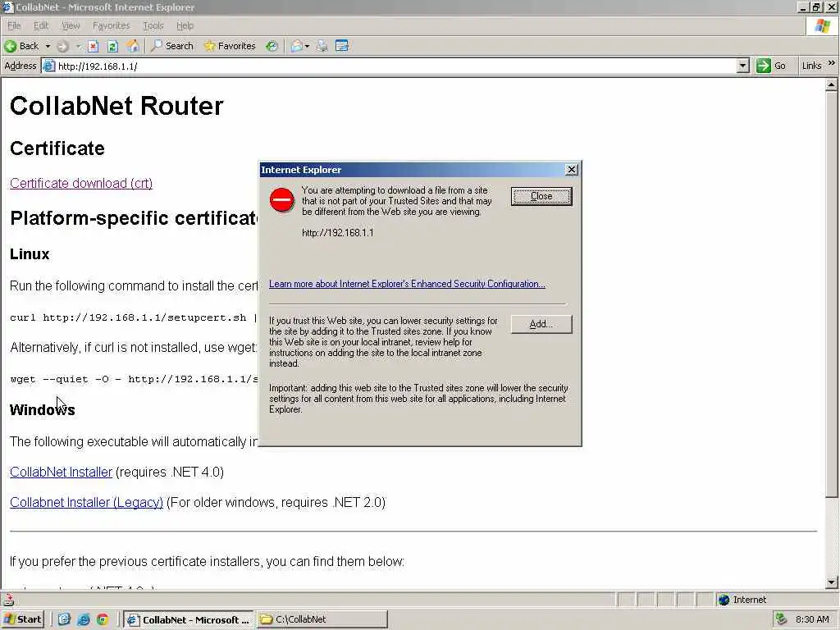Close the Internet Explorer dialog via X

(572, 169)
